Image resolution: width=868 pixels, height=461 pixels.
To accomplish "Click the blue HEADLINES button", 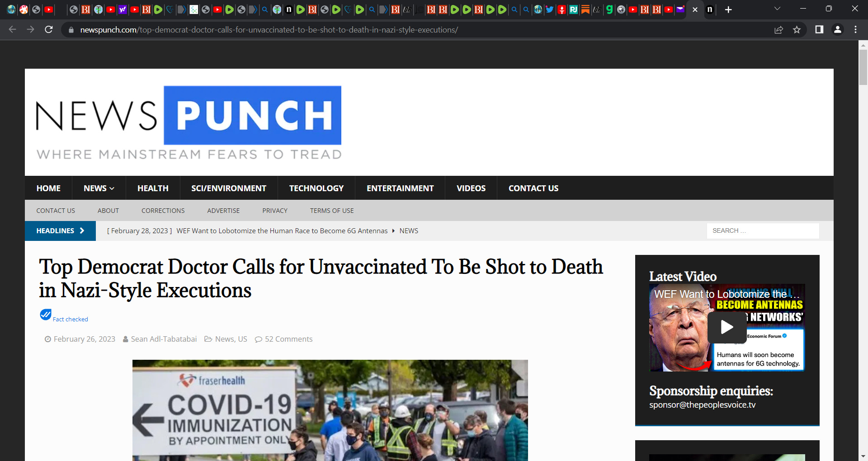I will [60, 230].
